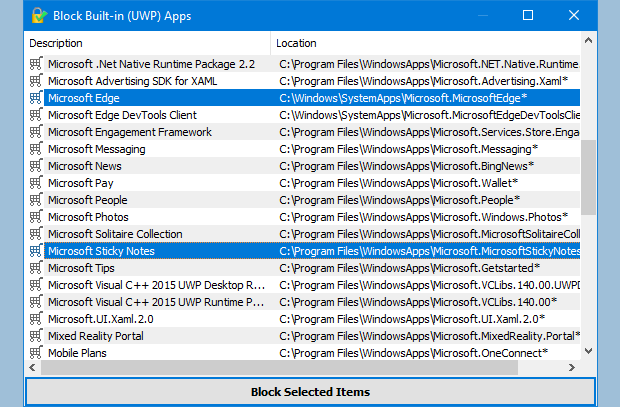Click the padlock app icon in title bar
Viewport: 620px width, 407px height.
[39, 16]
